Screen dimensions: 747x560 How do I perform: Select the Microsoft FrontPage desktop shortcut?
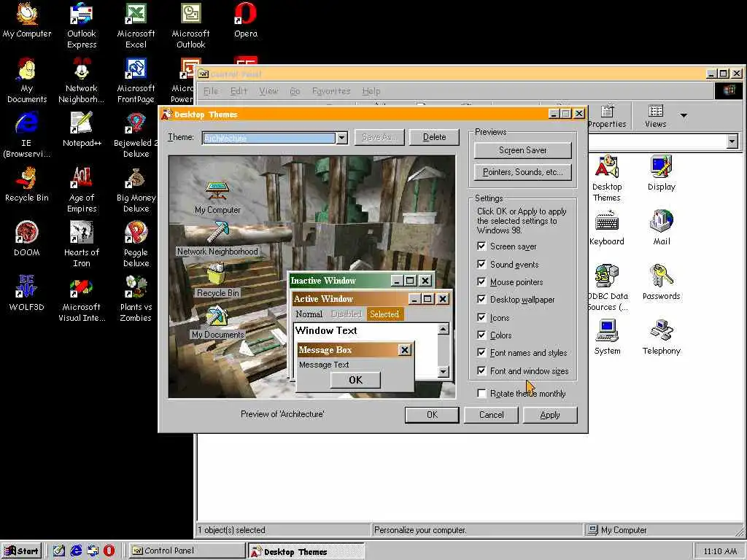point(136,80)
